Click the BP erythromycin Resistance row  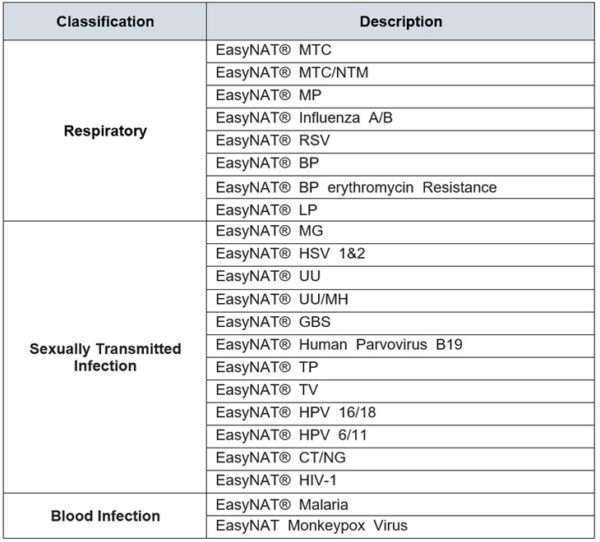(x=356, y=187)
